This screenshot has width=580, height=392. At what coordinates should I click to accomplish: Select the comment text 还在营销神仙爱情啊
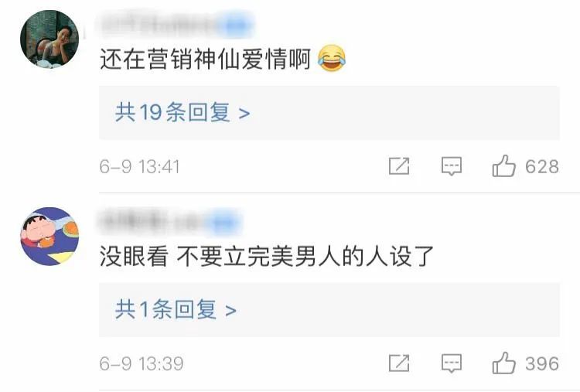[205, 59]
